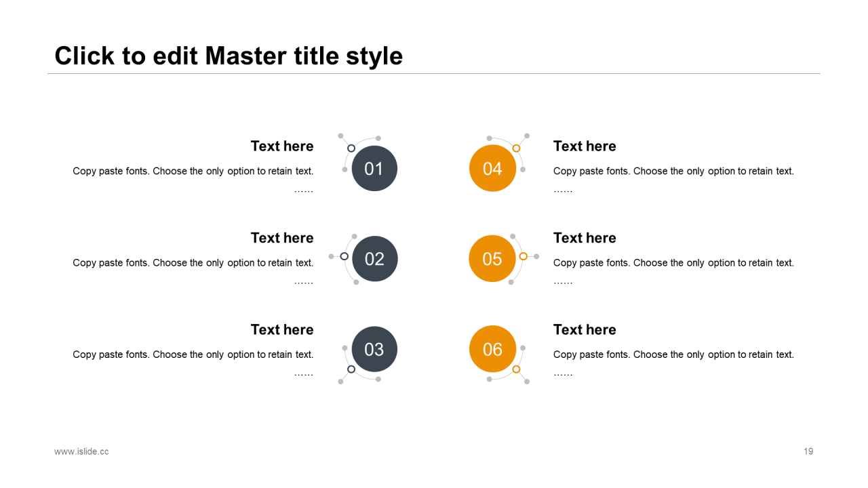Click the slide number 19
The height and width of the screenshot is (488, 868).
click(808, 451)
